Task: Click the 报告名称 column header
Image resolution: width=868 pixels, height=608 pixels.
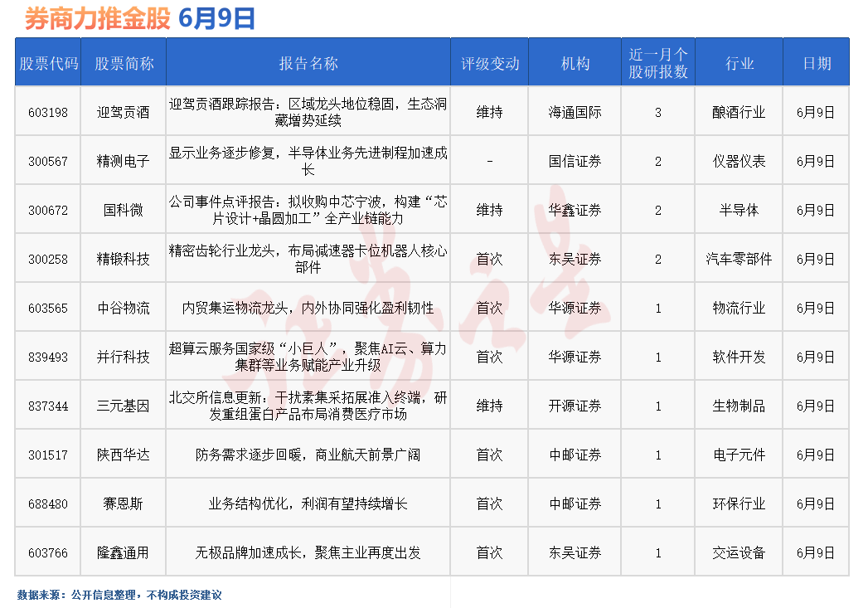Action: 308,63
